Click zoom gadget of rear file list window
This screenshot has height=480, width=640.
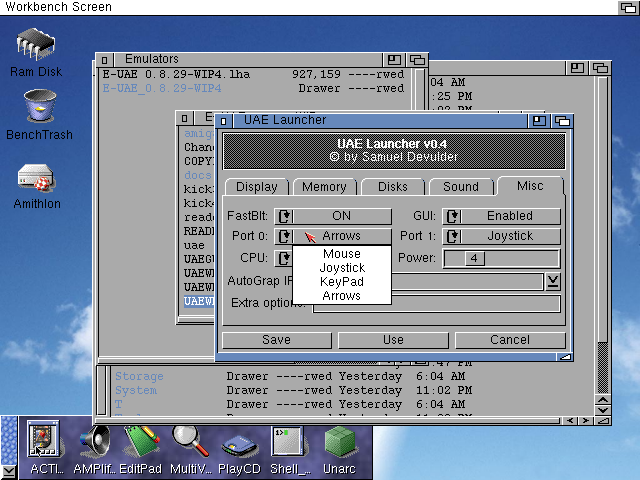click(577, 68)
